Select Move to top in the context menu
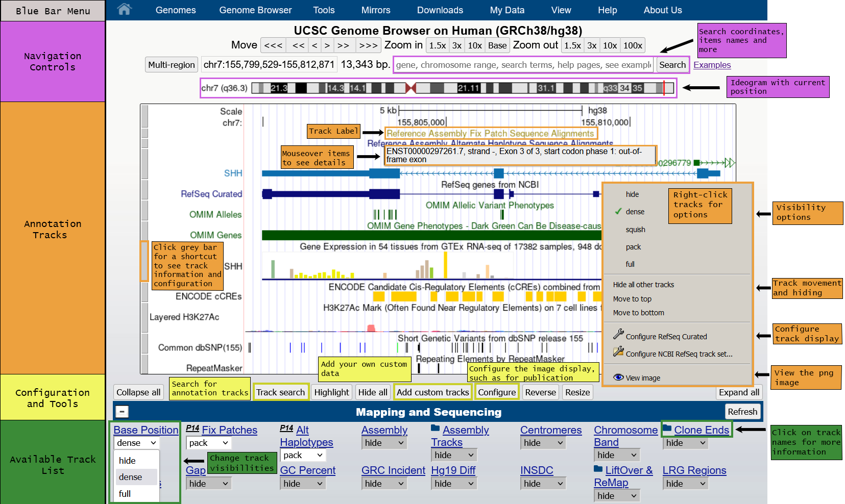This screenshot has height=504, width=845. point(632,299)
